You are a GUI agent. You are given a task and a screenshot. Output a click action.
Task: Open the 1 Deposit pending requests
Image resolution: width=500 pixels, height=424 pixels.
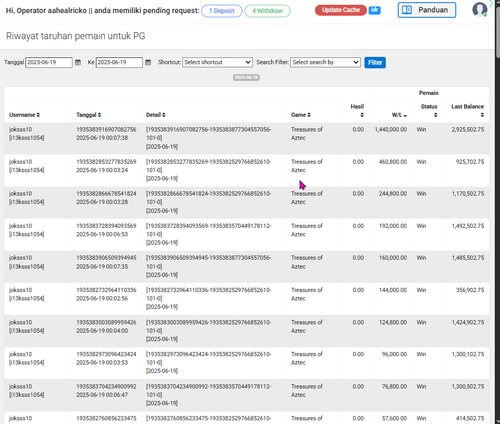coord(222,11)
